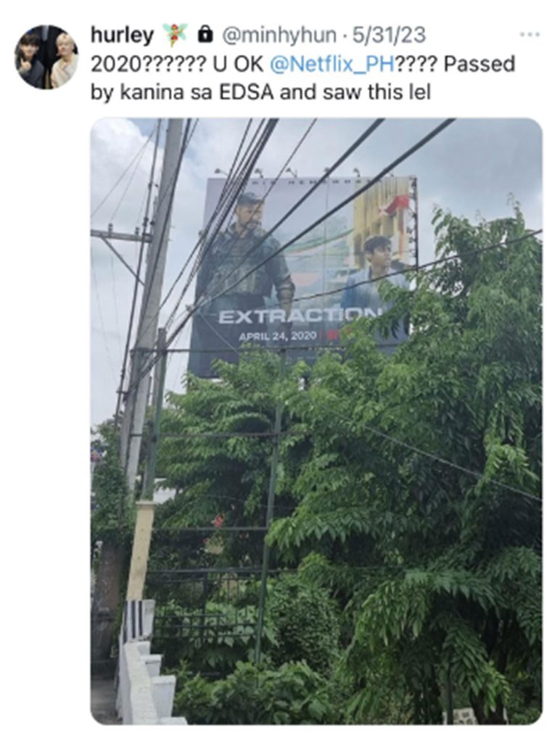Click the APRIL 24, 2020 date on billboard
The image size is (560, 743).
278,335
